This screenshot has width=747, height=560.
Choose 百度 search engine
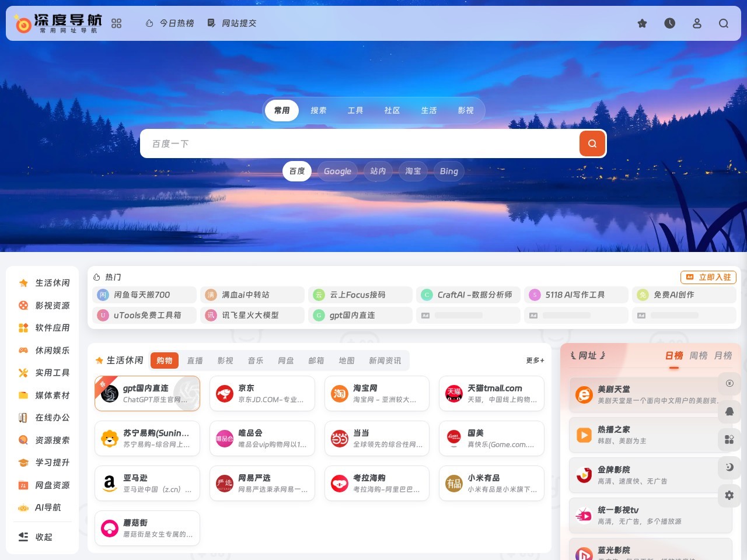[x=297, y=171]
